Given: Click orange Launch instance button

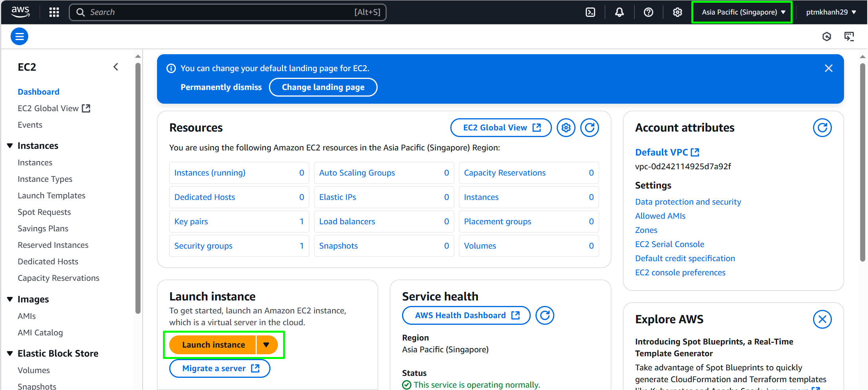Looking at the screenshot, I should point(213,345).
